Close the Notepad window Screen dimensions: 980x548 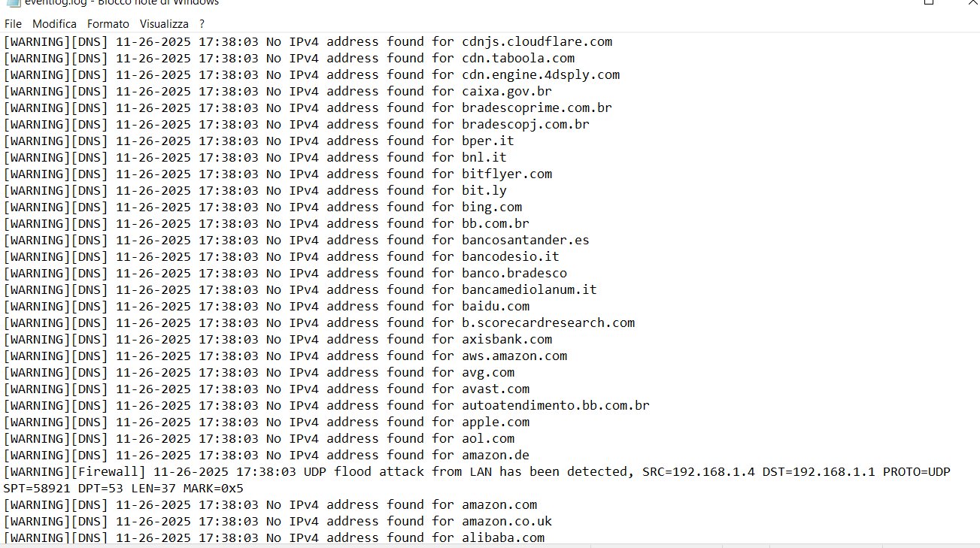(x=966, y=2)
